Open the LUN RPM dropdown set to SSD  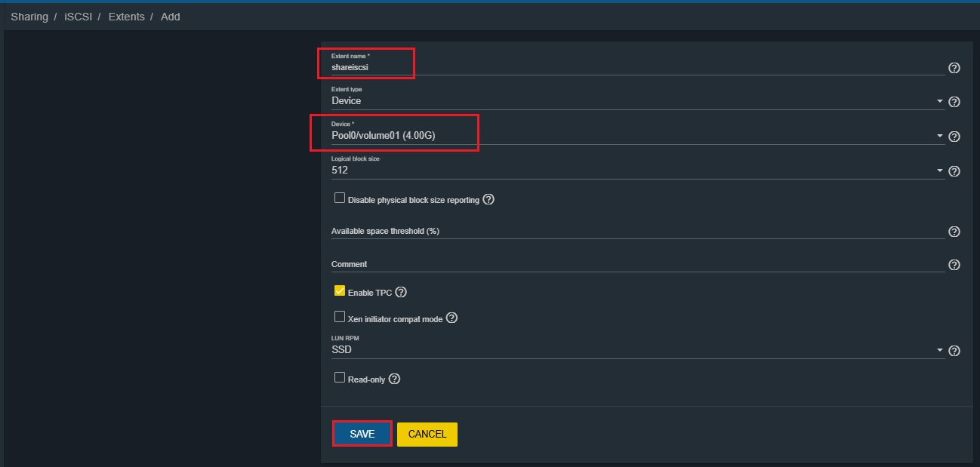tap(634, 350)
